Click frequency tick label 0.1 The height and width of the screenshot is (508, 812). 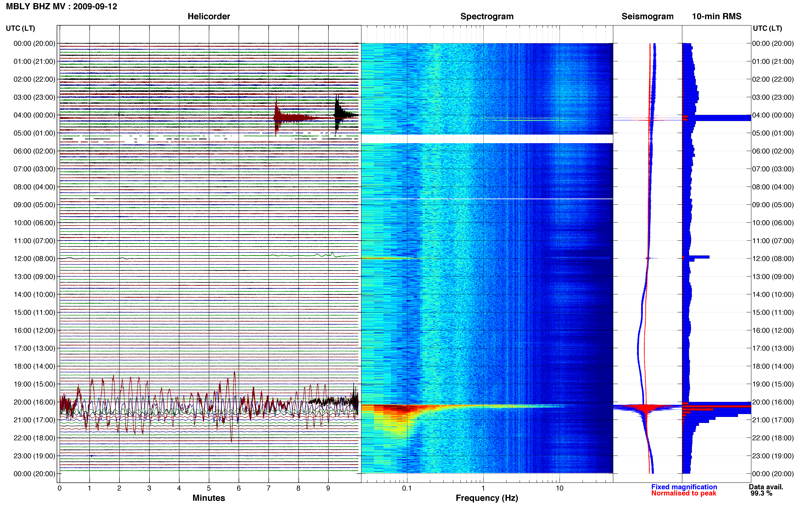(x=407, y=488)
